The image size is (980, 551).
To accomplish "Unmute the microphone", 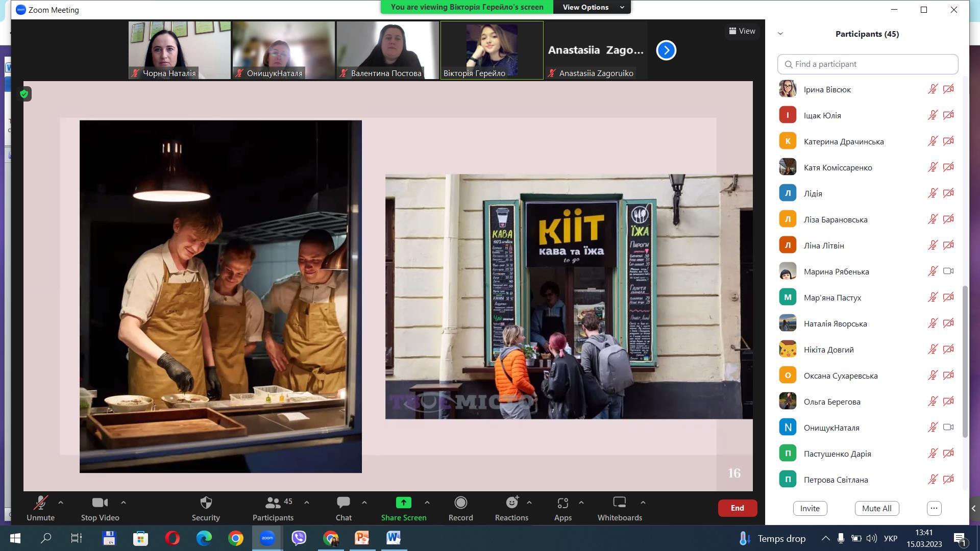I will tap(40, 503).
